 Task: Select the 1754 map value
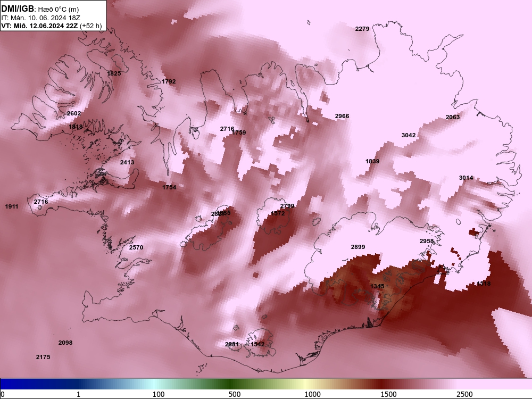point(169,187)
